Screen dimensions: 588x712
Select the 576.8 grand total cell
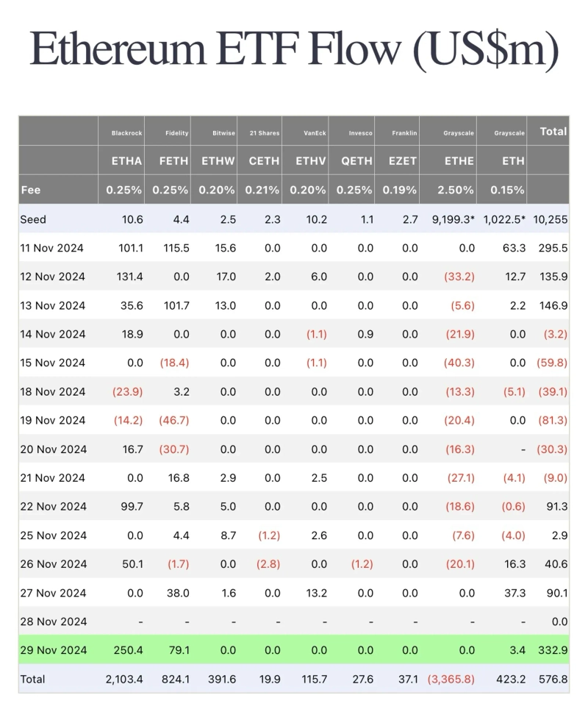[553, 679]
